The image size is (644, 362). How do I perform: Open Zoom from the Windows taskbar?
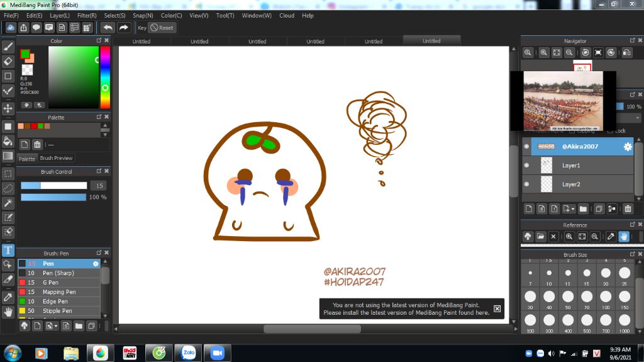217,353
